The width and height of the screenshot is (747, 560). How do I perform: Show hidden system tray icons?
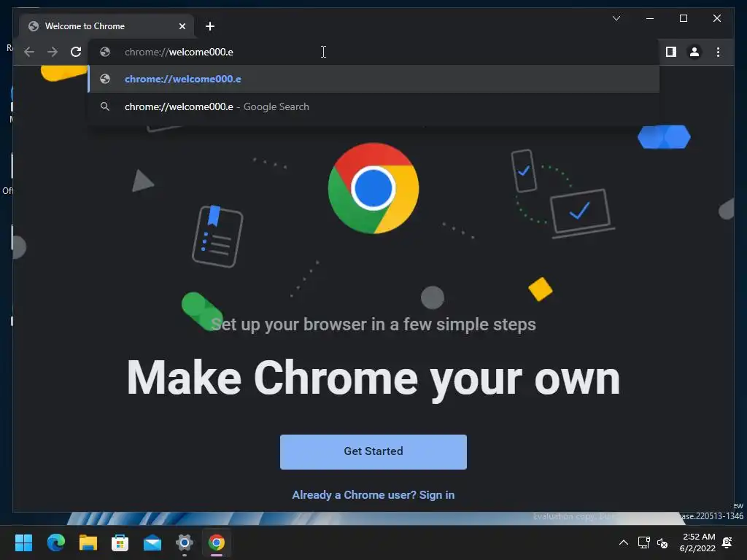623,542
